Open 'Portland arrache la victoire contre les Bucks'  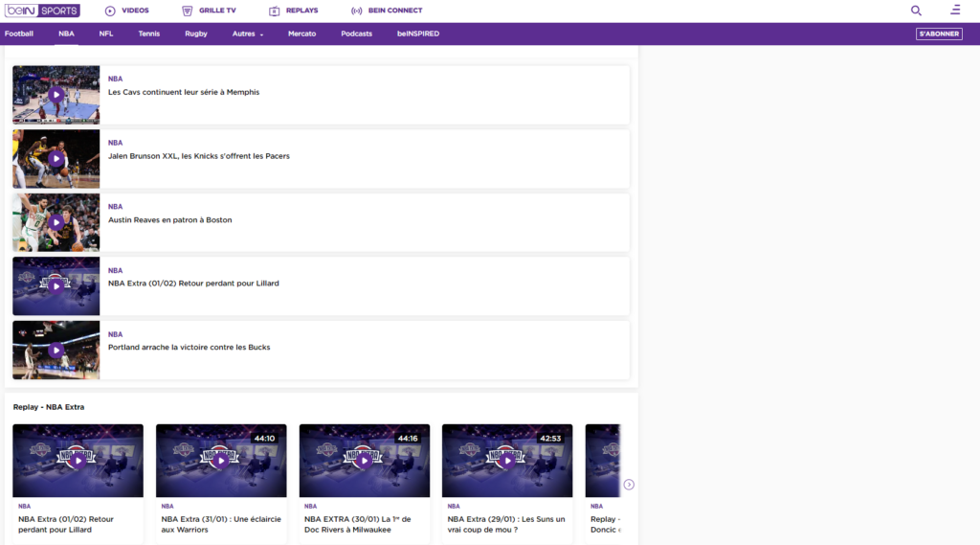[189, 348]
